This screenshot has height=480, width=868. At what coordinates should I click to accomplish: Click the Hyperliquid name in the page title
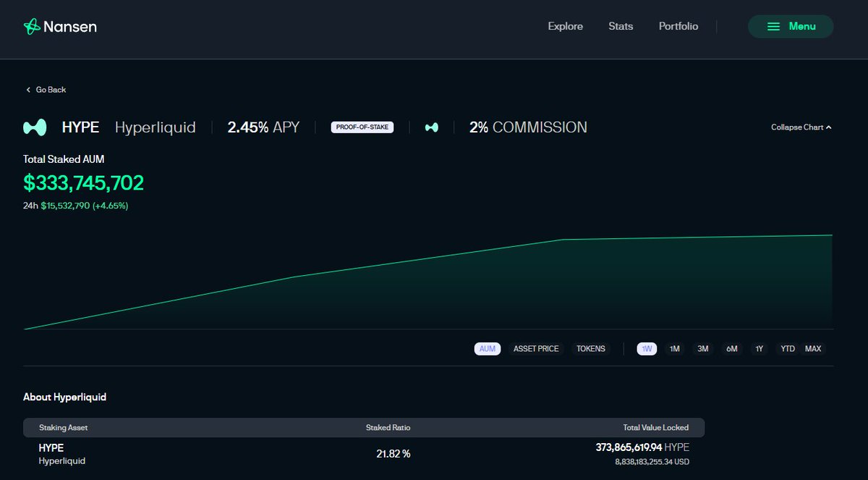tap(156, 127)
